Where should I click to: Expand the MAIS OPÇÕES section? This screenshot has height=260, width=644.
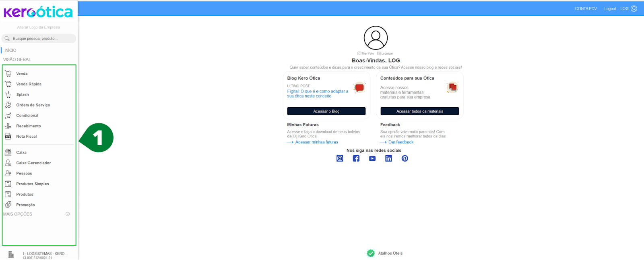[x=68, y=214]
